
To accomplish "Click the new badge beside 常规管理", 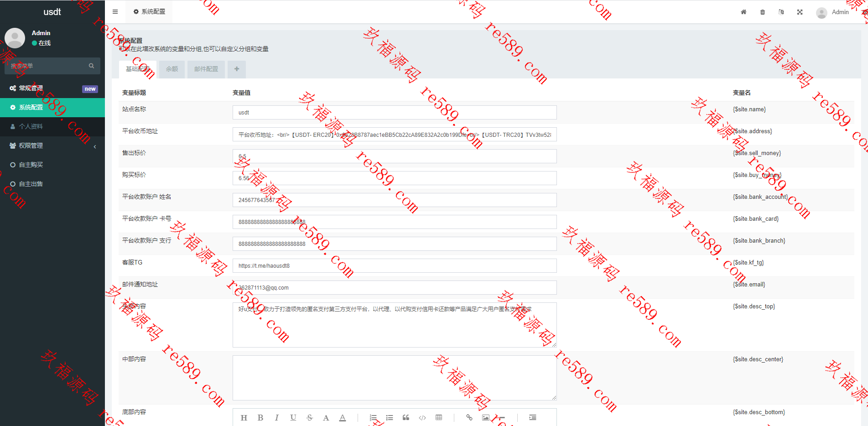I will coord(90,89).
